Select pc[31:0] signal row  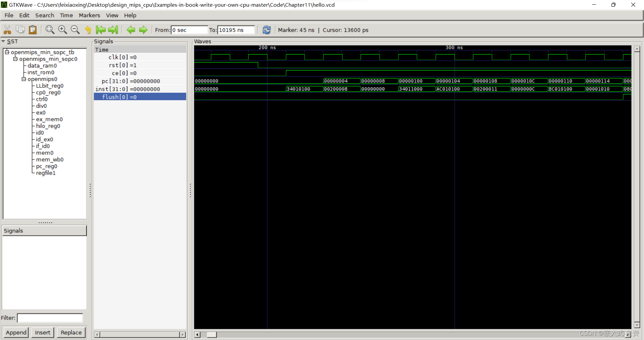point(140,81)
